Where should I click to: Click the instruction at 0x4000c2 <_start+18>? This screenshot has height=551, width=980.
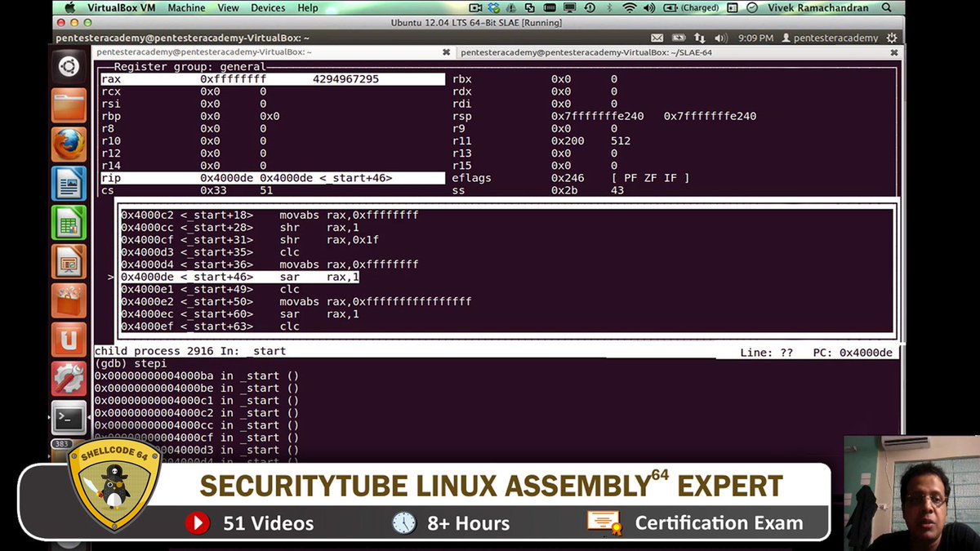click(269, 215)
